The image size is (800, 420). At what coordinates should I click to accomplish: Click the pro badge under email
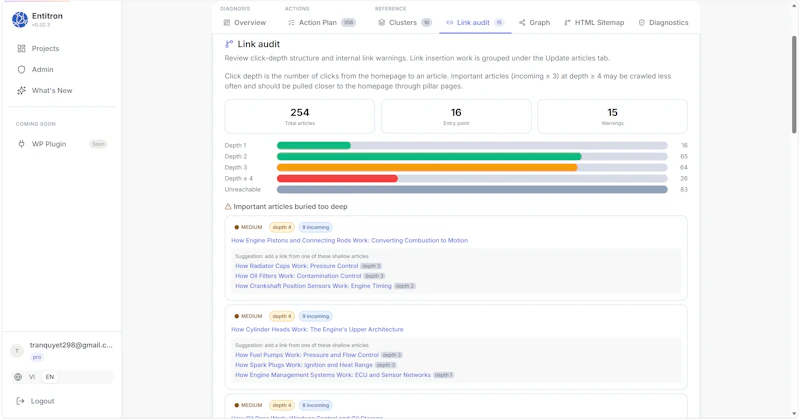[37, 357]
